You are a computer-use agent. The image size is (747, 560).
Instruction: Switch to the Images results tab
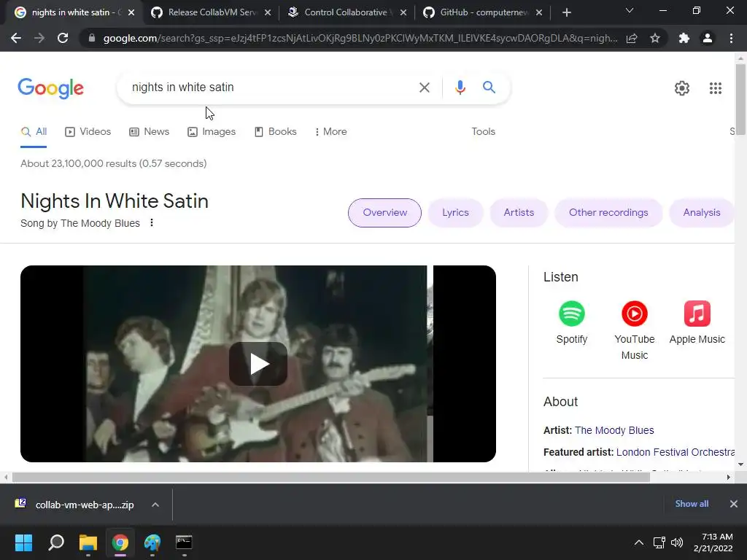pyautogui.click(x=212, y=132)
